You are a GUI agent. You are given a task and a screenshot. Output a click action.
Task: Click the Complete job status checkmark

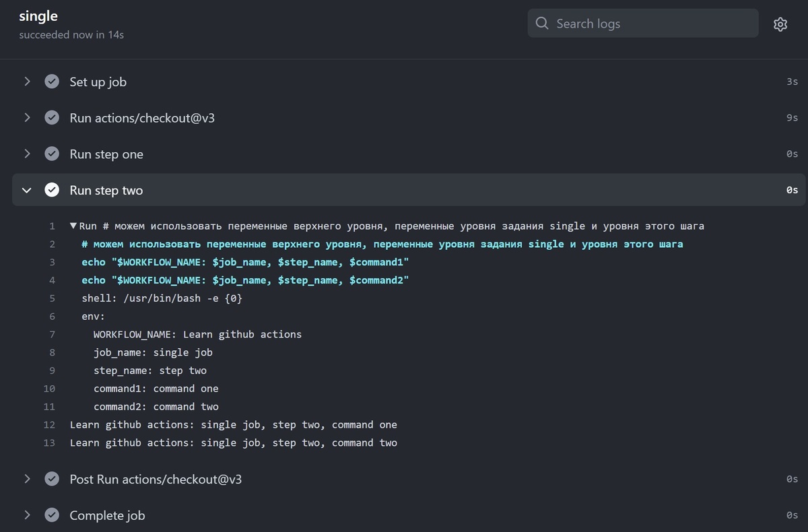click(52, 515)
